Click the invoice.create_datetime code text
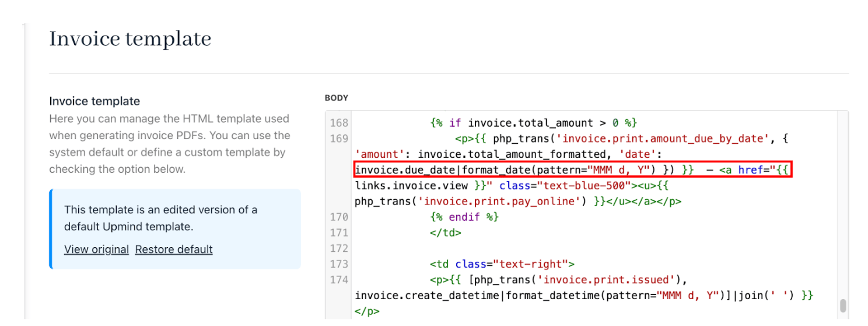 point(427,296)
